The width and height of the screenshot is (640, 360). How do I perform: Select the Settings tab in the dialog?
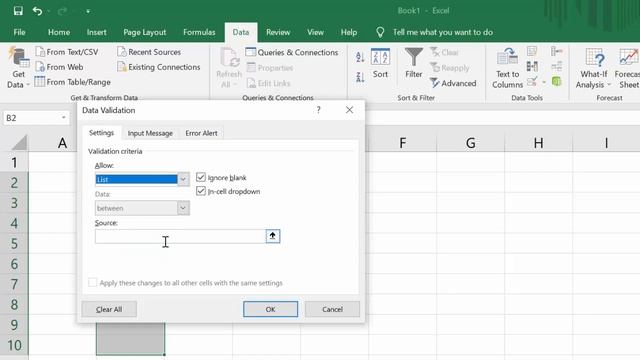tap(101, 133)
